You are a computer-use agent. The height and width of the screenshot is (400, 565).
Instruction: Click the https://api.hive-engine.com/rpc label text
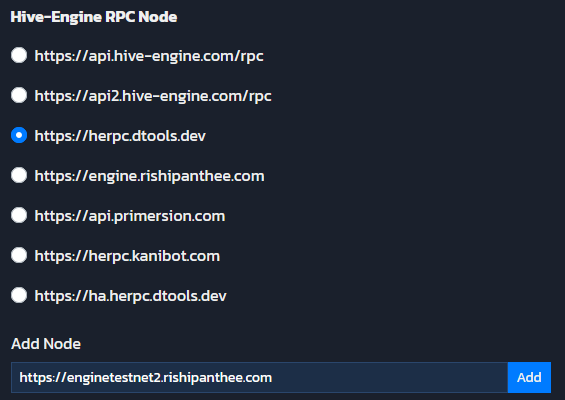point(149,56)
